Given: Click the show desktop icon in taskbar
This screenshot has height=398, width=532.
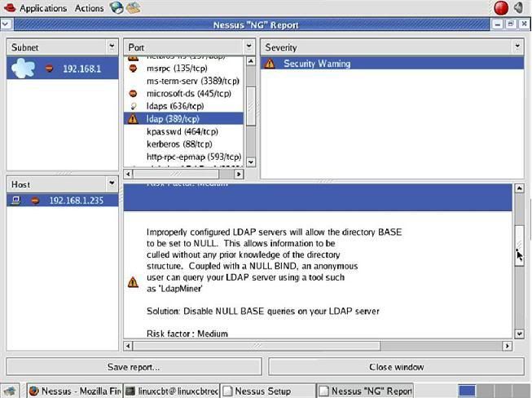Looking at the screenshot, I should [9, 391].
